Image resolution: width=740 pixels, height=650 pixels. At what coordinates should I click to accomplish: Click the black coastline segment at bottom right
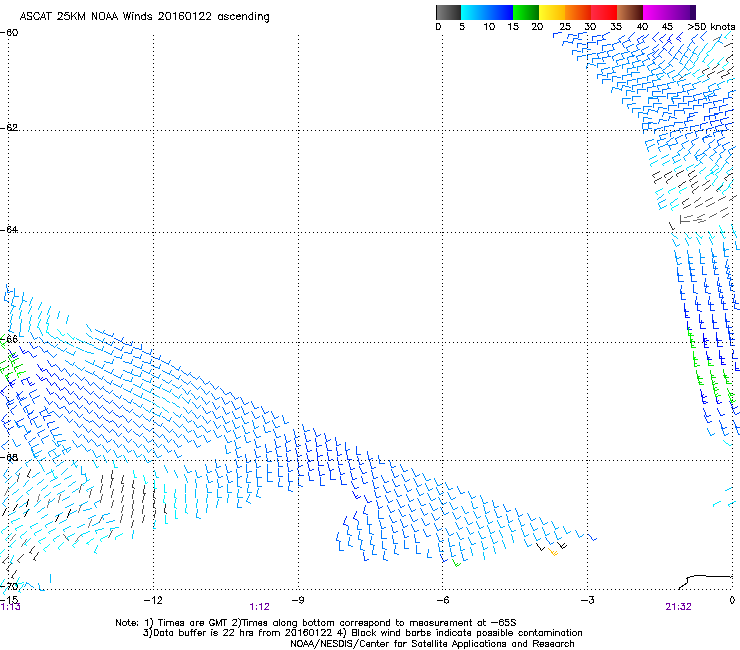(x=705, y=582)
